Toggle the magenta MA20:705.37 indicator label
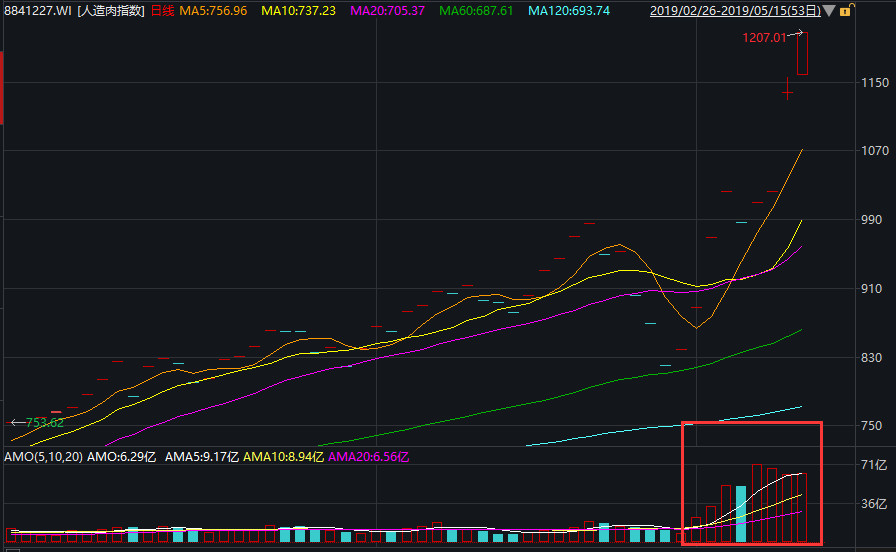 coord(385,11)
